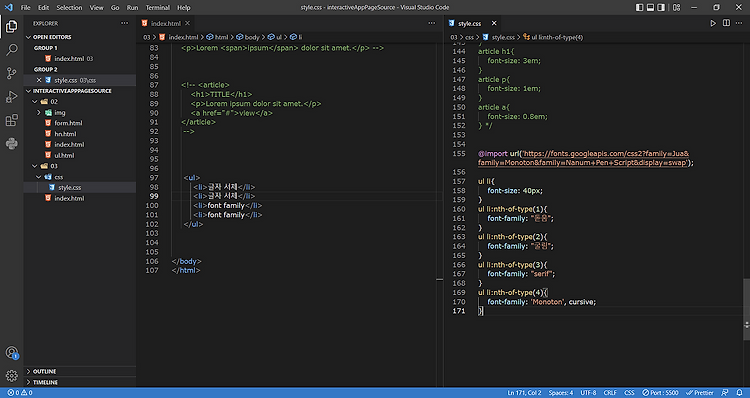The image size is (750, 398).
Task: Change CRLF end of line sequence
Action: tap(610, 393)
